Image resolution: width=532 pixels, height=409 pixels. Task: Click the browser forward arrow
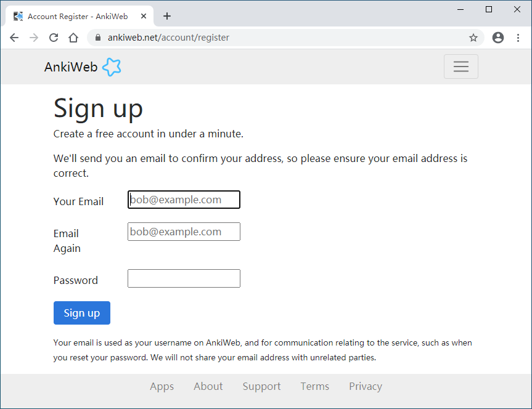tap(34, 38)
